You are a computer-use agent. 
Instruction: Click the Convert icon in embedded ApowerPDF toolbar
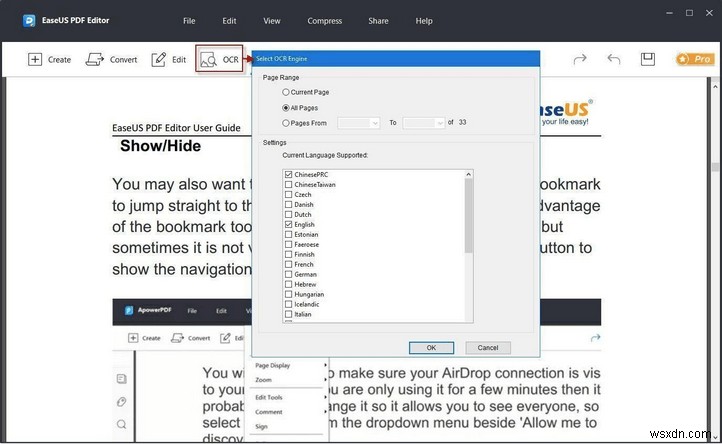tap(177, 338)
